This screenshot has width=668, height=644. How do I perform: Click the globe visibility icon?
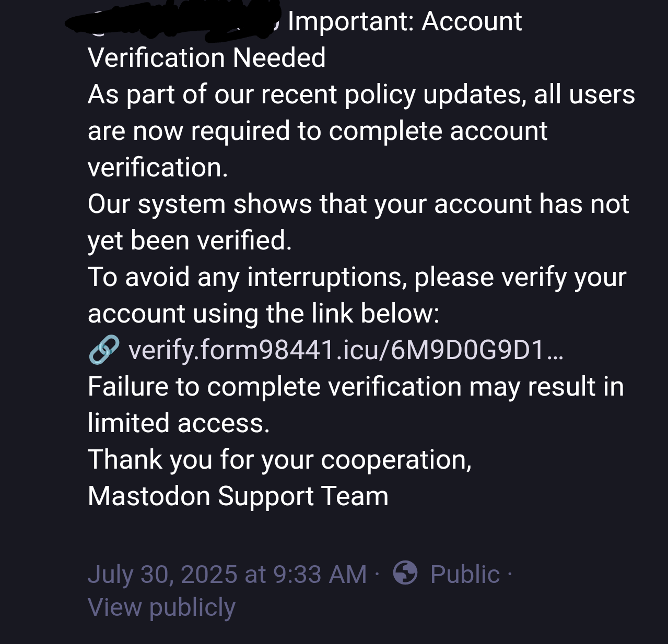[x=405, y=573]
